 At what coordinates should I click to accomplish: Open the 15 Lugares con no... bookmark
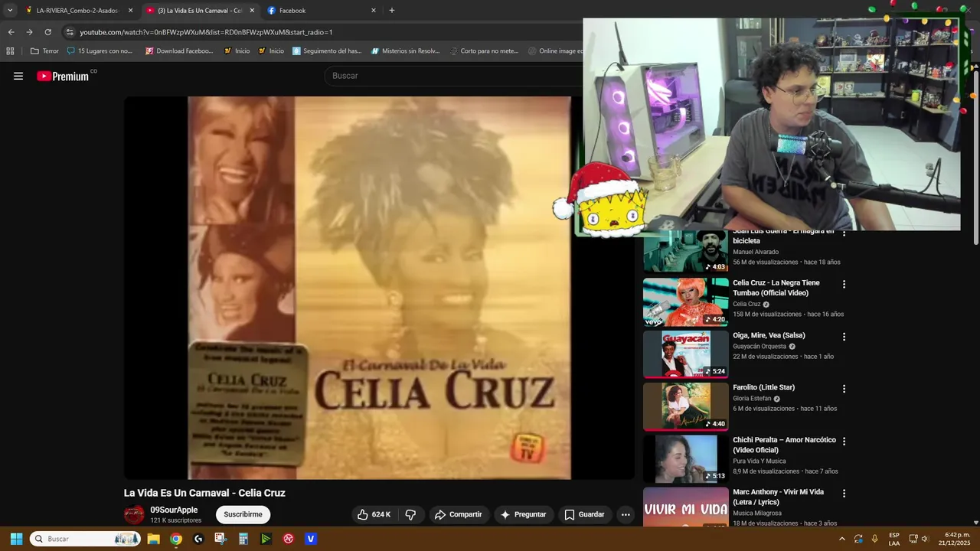(100, 51)
